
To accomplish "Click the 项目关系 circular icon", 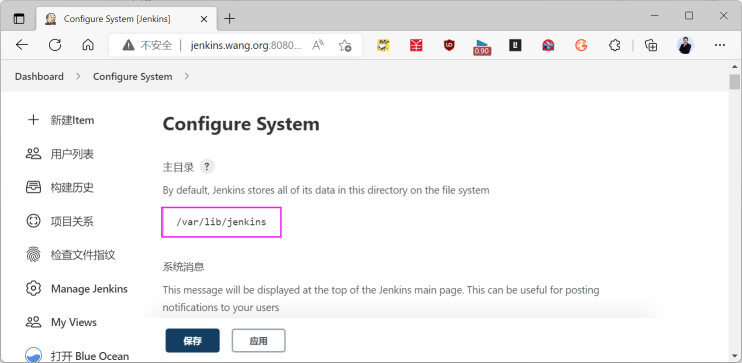I will pos(33,221).
